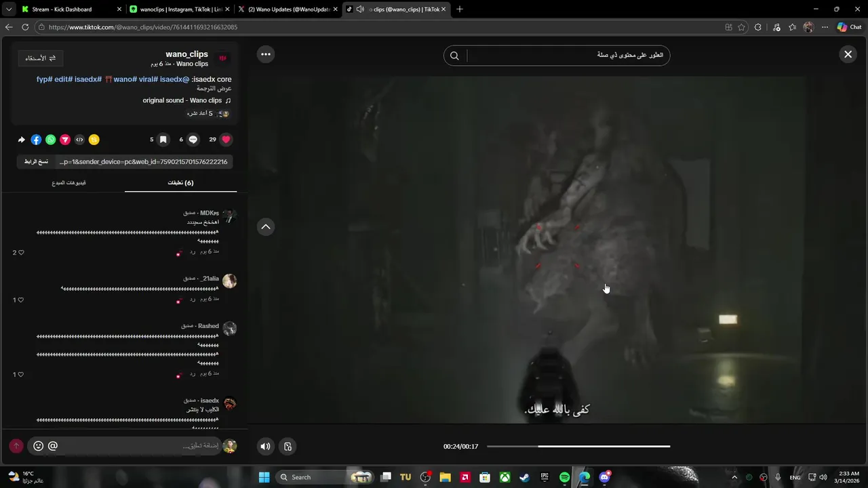This screenshot has height=488, width=868.
Task: Open Edge settings and more menu
Action: (825, 27)
